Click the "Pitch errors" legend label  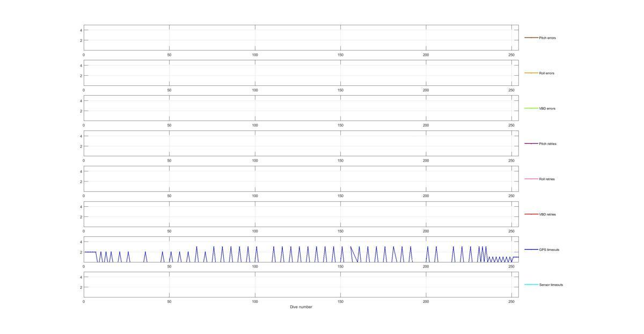547,38
